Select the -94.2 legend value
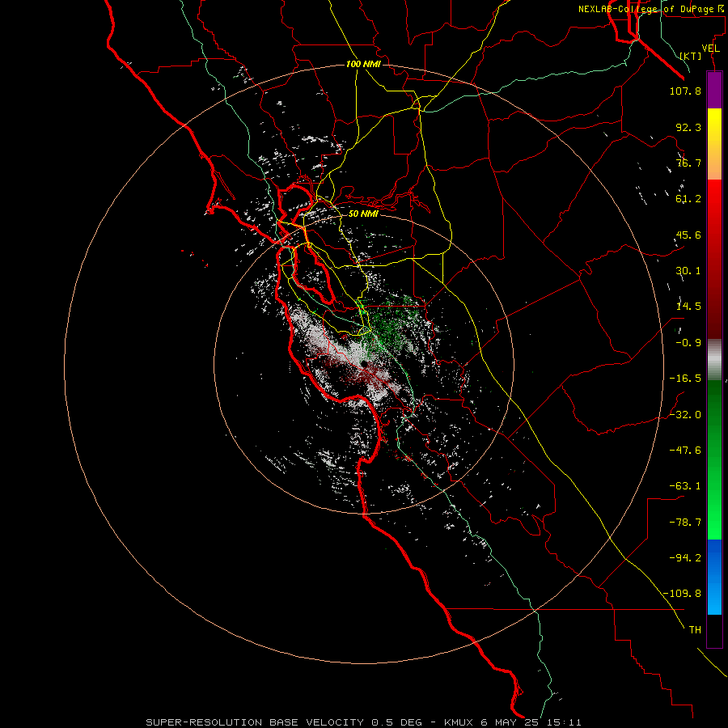Viewport: 728px width, 728px height. click(685, 558)
